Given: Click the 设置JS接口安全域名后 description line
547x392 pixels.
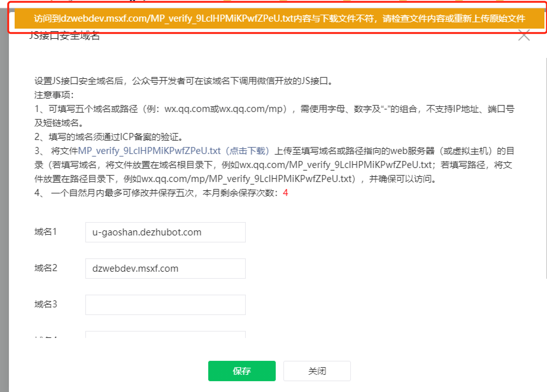Looking at the screenshot, I should 183,81.
